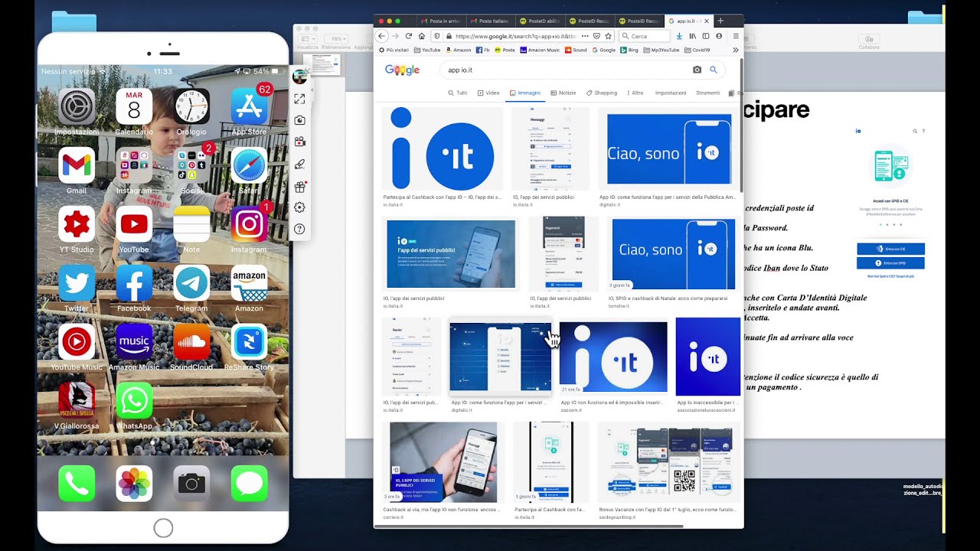Select the Tutti results tab
The width and height of the screenshot is (980, 551).
click(458, 93)
